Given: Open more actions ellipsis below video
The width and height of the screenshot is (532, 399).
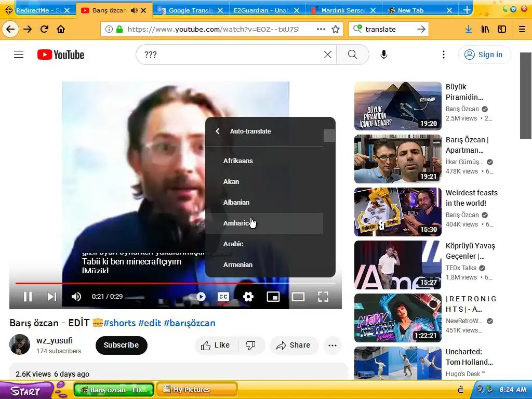Looking at the screenshot, I should pyautogui.click(x=332, y=345).
